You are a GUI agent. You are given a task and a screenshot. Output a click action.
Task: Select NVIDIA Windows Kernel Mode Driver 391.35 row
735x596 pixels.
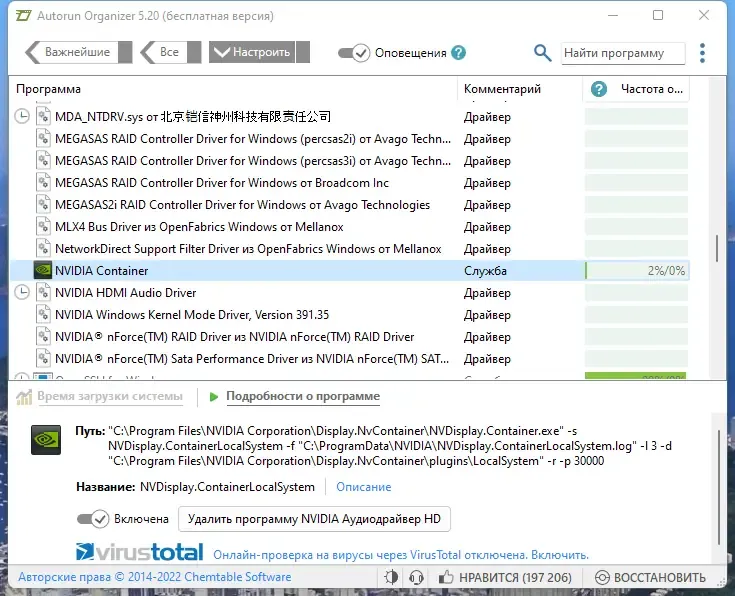pos(349,315)
